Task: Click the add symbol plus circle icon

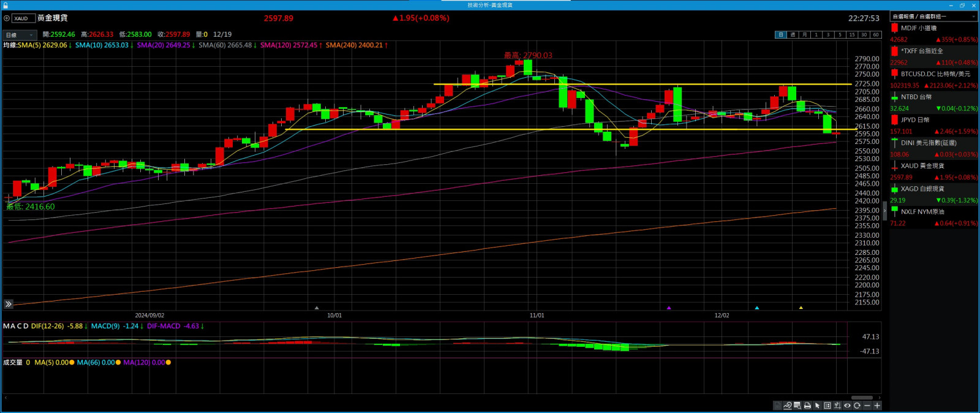Action: tap(7, 18)
